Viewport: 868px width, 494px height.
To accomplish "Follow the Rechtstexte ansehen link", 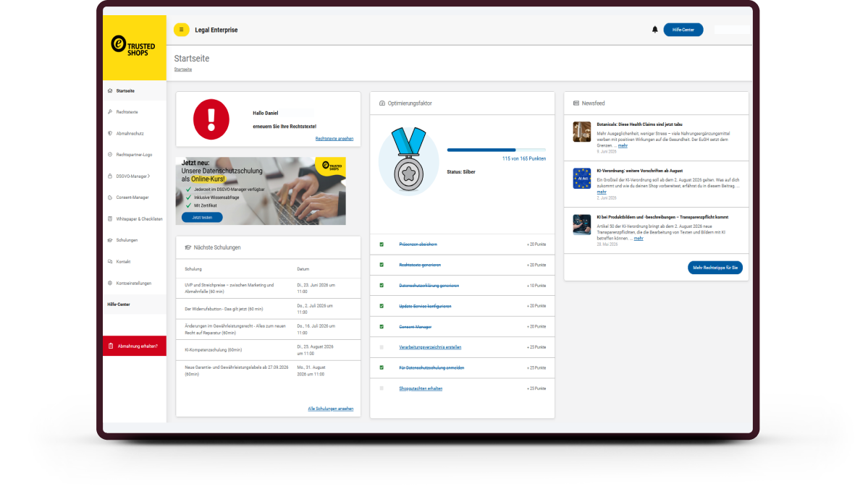I will (334, 139).
